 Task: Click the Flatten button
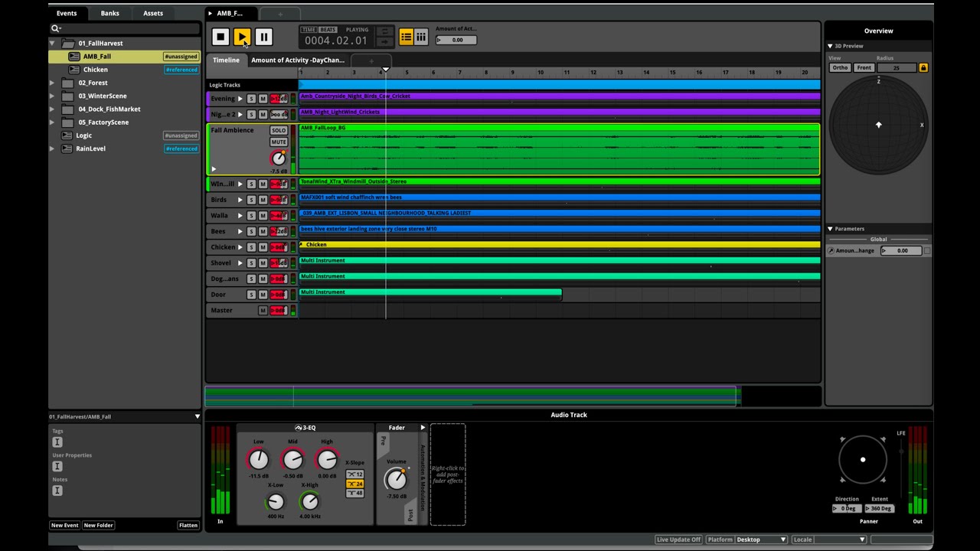(x=188, y=526)
